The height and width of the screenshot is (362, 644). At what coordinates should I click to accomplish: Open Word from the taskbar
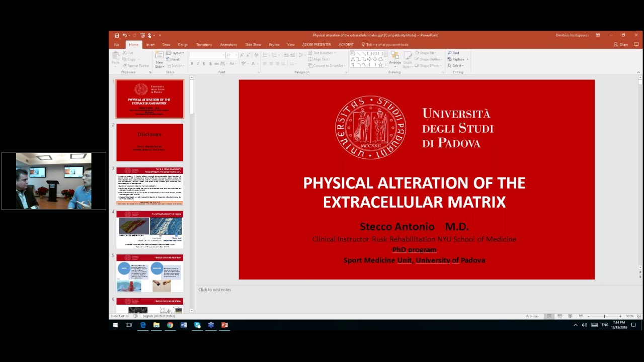tap(184, 325)
